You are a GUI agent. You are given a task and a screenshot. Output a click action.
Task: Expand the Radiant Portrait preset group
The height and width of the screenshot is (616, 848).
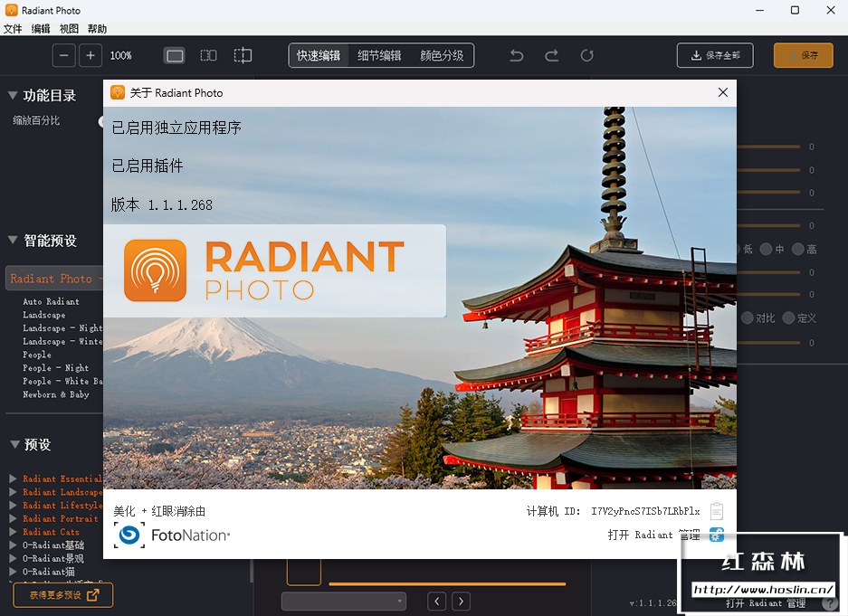[x=13, y=518]
